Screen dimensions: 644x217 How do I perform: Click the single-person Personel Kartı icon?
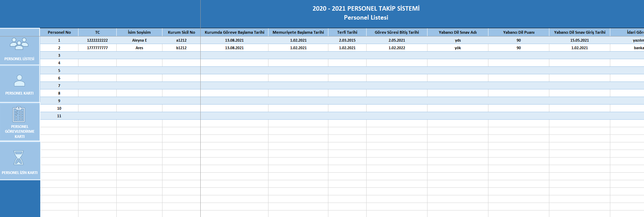(x=19, y=81)
